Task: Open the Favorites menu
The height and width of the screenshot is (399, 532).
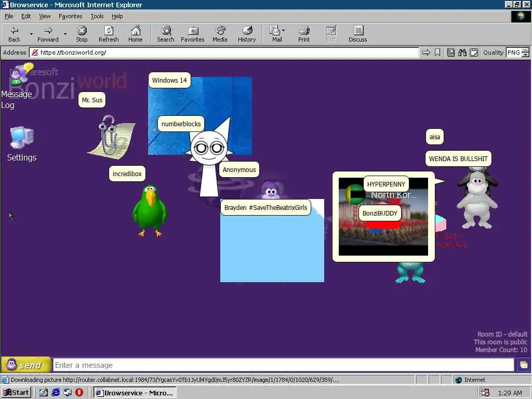Action: click(x=70, y=16)
